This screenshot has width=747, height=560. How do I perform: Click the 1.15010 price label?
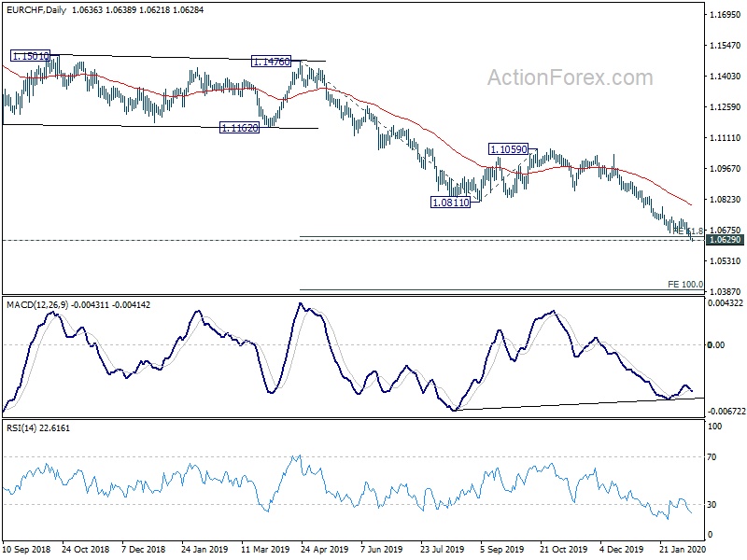coord(30,56)
